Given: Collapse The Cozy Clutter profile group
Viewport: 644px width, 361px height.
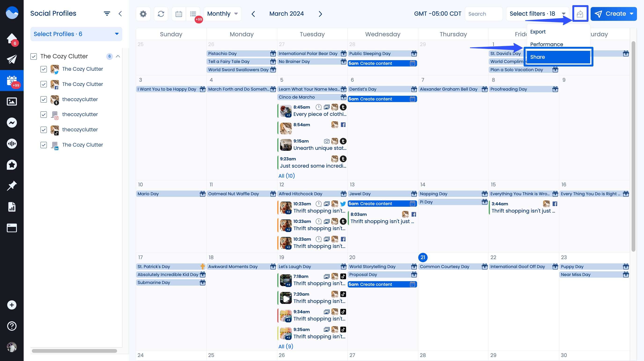Looking at the screenshot, I should [118, 56].
